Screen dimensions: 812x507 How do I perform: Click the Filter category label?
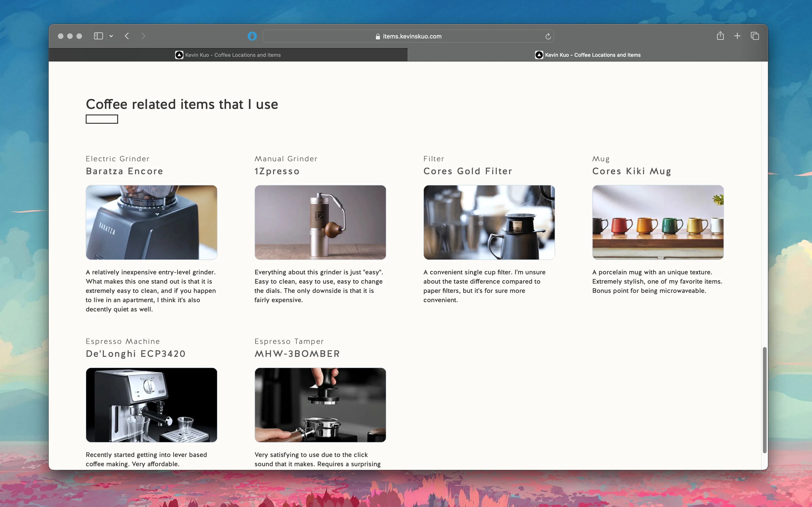pos(434,158)
